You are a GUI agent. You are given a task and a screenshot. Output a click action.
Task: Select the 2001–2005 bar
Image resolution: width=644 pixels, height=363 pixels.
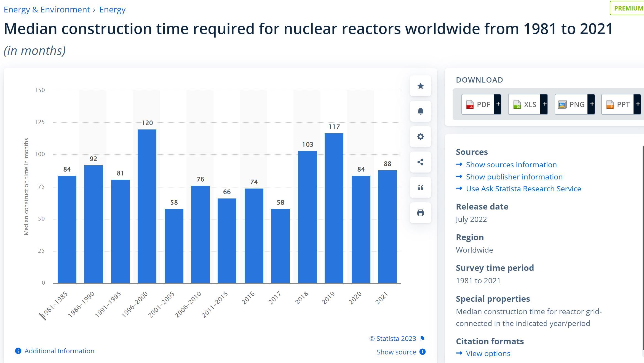174,246
